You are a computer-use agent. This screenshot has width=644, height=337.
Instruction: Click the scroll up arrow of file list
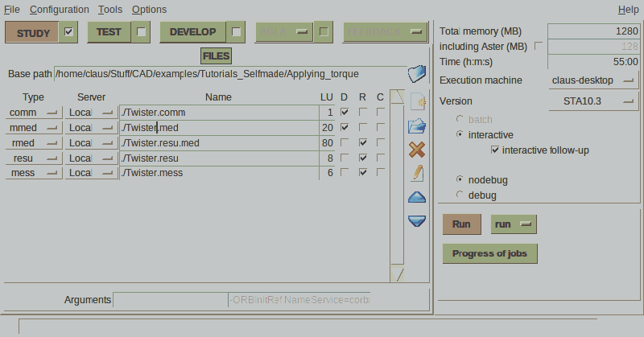pos(397,97)
